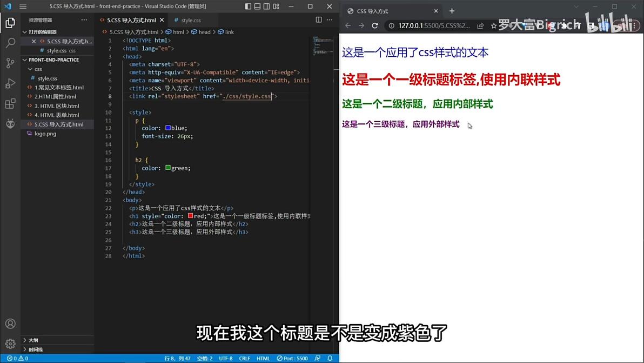Click the feedback icon in status bar
Screen dimensions: 644x363
point(318,359)
